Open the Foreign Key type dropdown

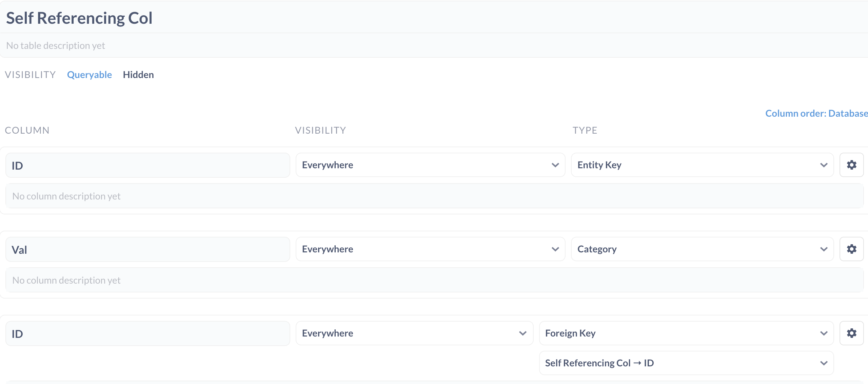pyautogui.click(x=686, y=333)
